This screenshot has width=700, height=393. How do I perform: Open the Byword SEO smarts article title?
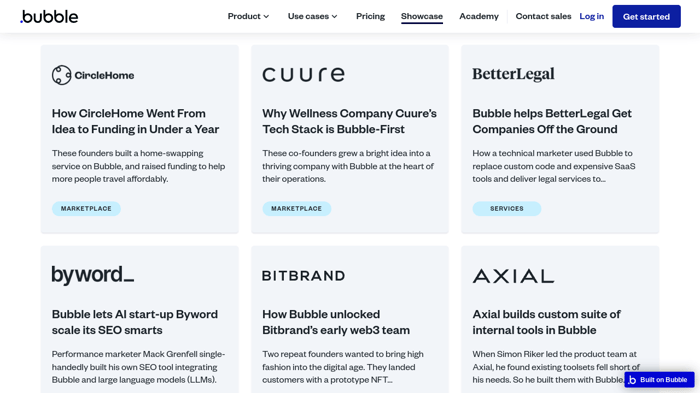click(x=135, y=322)
